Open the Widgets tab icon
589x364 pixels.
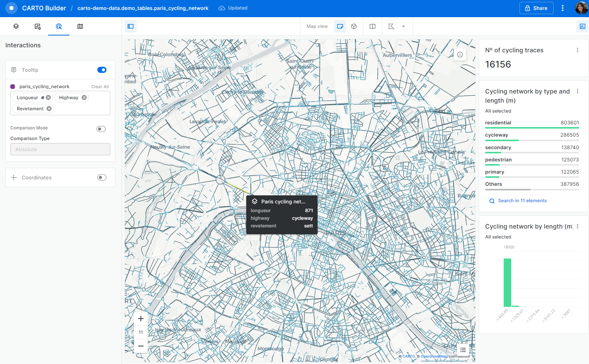point(37,26)
